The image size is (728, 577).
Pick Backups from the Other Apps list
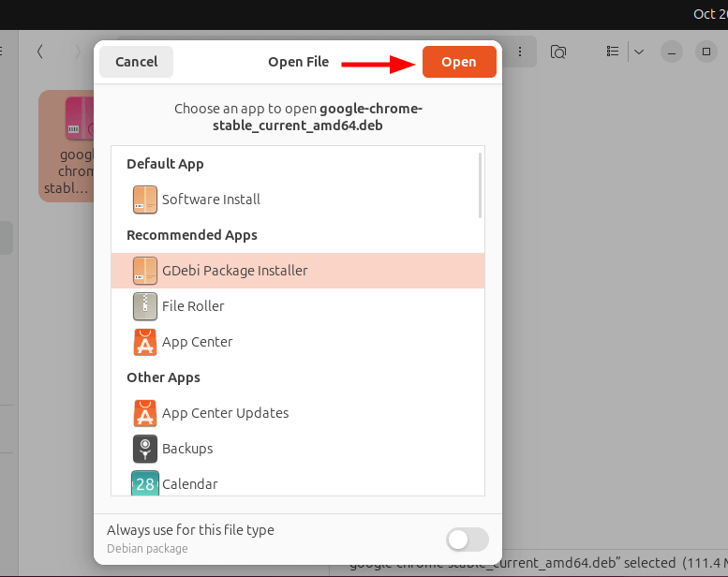pyautogui.click(x=187, y=449)
